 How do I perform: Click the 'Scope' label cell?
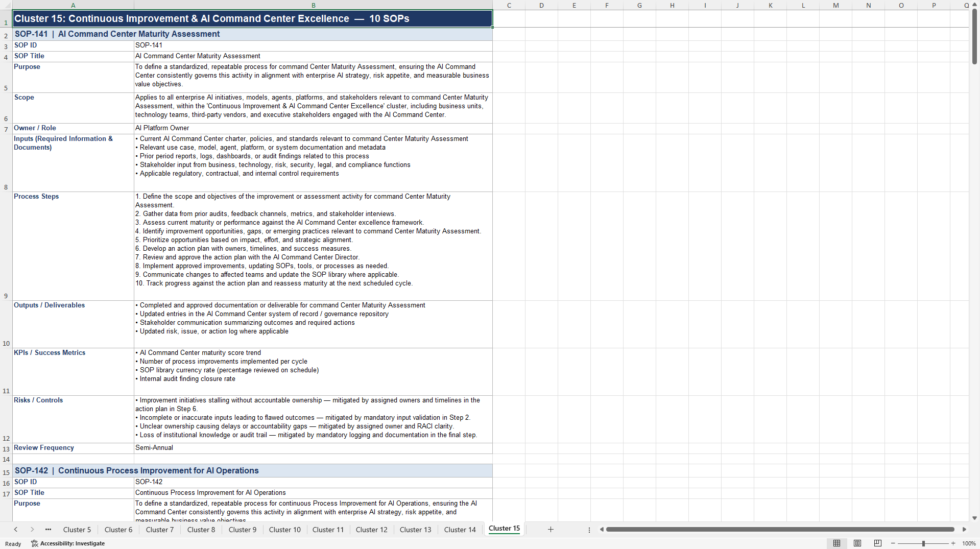[x=73, y=108]
